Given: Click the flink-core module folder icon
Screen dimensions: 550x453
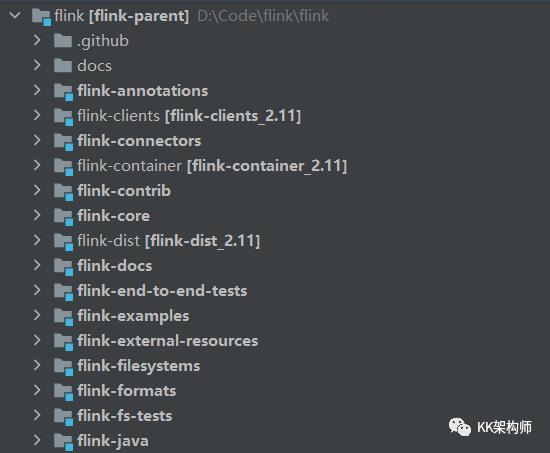Looking at the screenshot, I should 63,216.
